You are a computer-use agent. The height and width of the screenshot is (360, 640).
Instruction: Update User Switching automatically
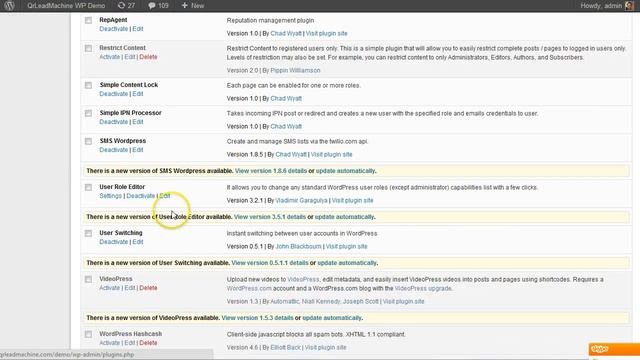(347, 263)
